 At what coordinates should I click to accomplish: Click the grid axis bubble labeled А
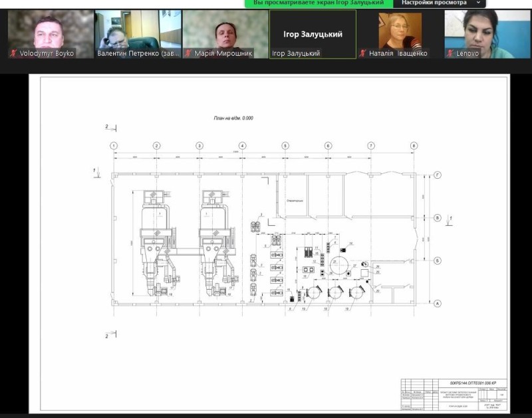pyautogui.click(x=438, y=303)
